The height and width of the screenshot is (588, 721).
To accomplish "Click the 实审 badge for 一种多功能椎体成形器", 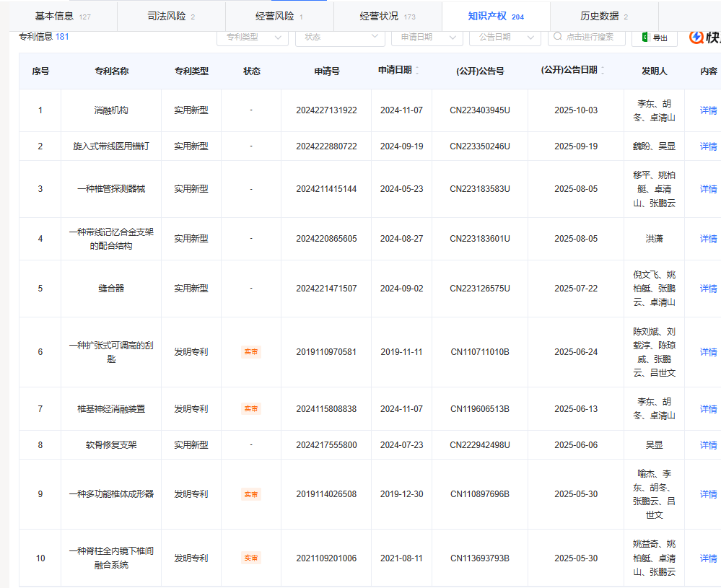I will (x=250, y=494).
